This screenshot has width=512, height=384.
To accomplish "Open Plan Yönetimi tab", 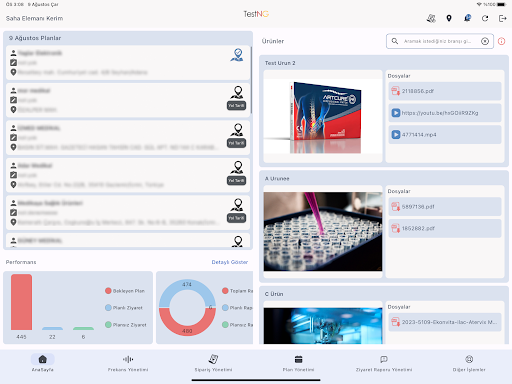I will pos(298,363).
